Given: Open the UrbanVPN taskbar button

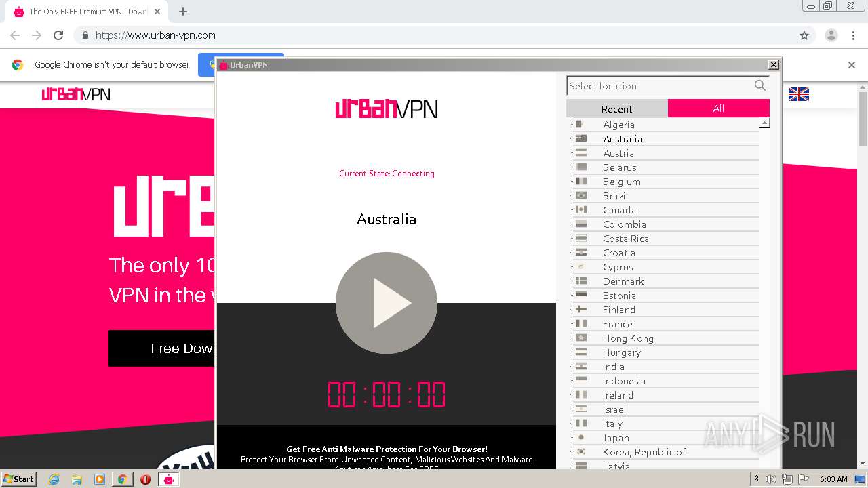Looking at the screenshot, I should click(168, 479).
